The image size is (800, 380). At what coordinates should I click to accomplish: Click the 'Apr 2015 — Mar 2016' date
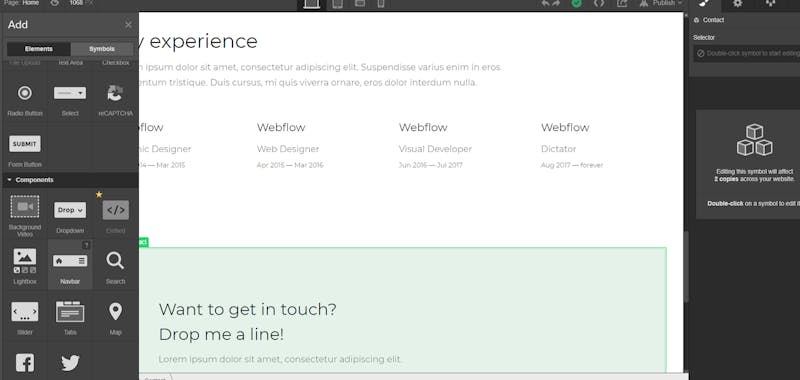[x=290, y=165]
